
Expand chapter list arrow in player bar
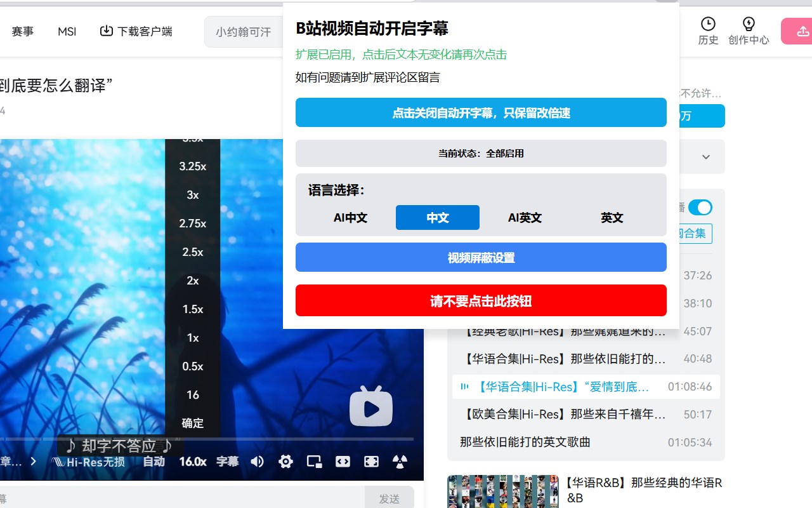coord(34,462)
